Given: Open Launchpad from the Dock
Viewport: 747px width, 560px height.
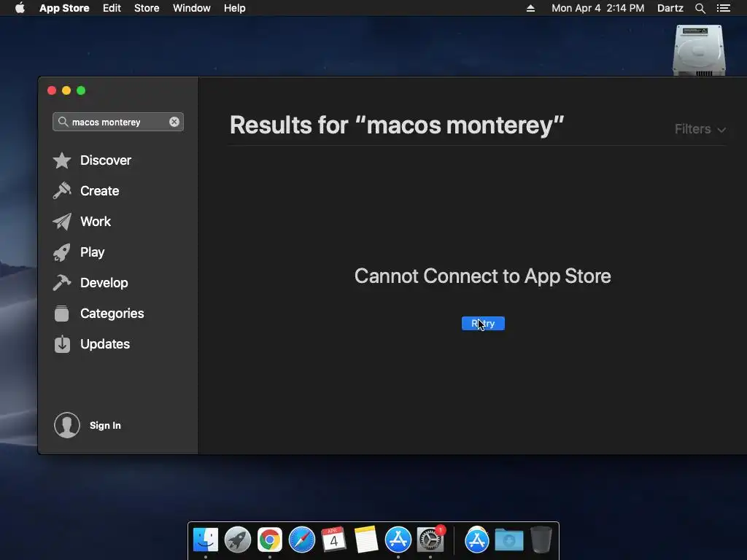Looking at the screenshot, I should 237,540.
